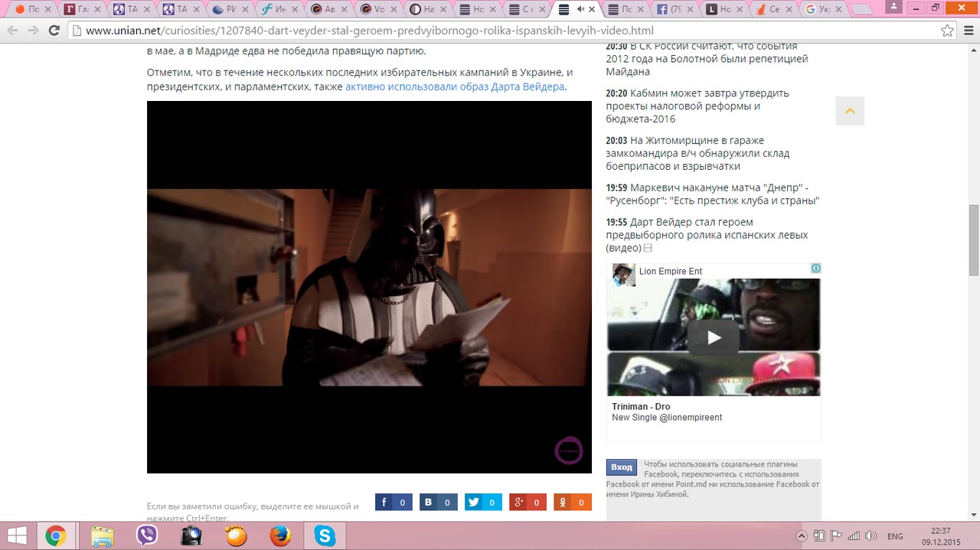Image resolution: width=980 pixels, height=550 pixels.
Task: Open the Action Center flag icon
Action: coord(836,536)
